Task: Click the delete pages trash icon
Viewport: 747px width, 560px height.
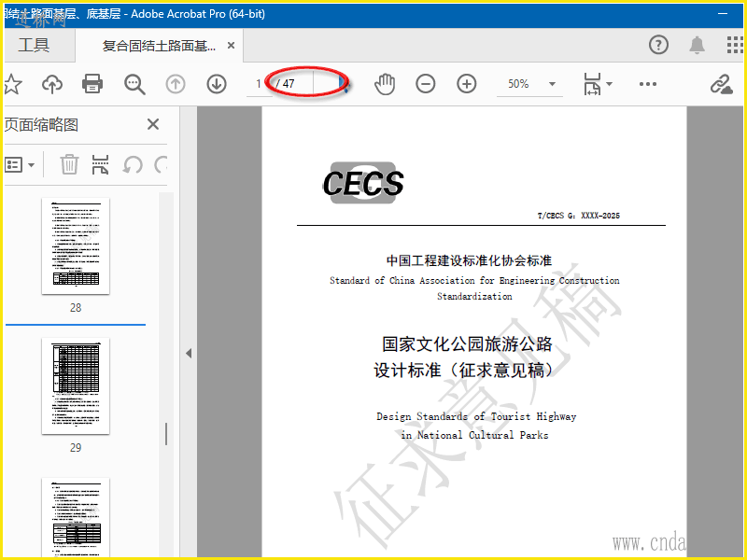Action: click(69, 165)
